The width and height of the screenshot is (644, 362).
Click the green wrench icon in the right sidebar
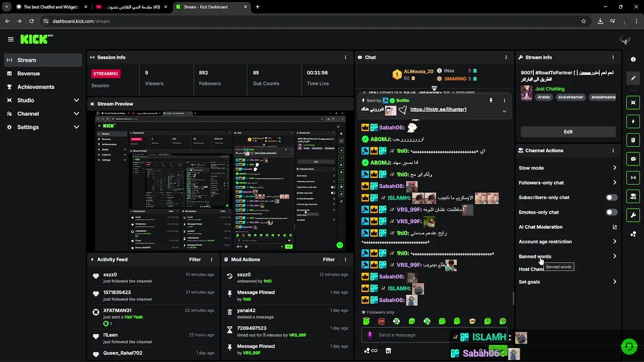point(633,215)
